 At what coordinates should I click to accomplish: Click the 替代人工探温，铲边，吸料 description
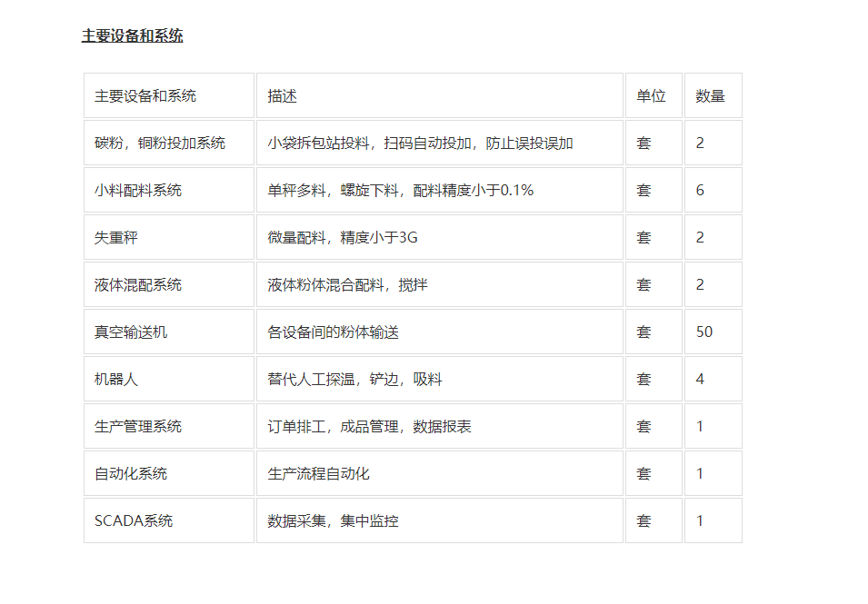click(354, 380)
